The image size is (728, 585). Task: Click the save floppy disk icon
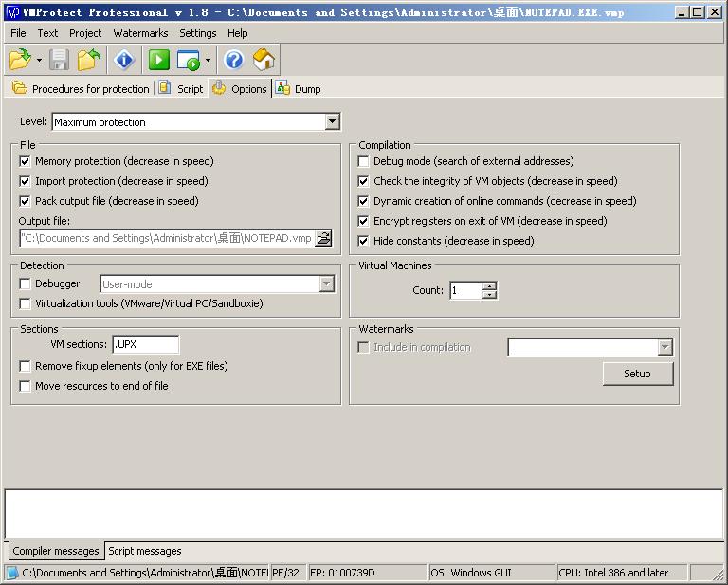coord(60,61)
